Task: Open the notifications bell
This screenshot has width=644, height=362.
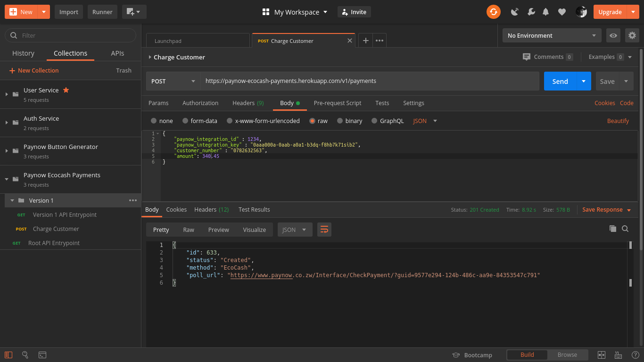Action: point(546,12)
